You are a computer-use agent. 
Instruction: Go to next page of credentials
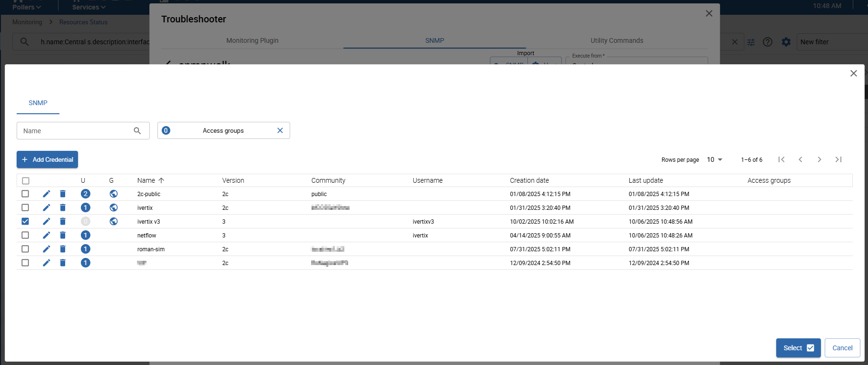pos(819,159)
